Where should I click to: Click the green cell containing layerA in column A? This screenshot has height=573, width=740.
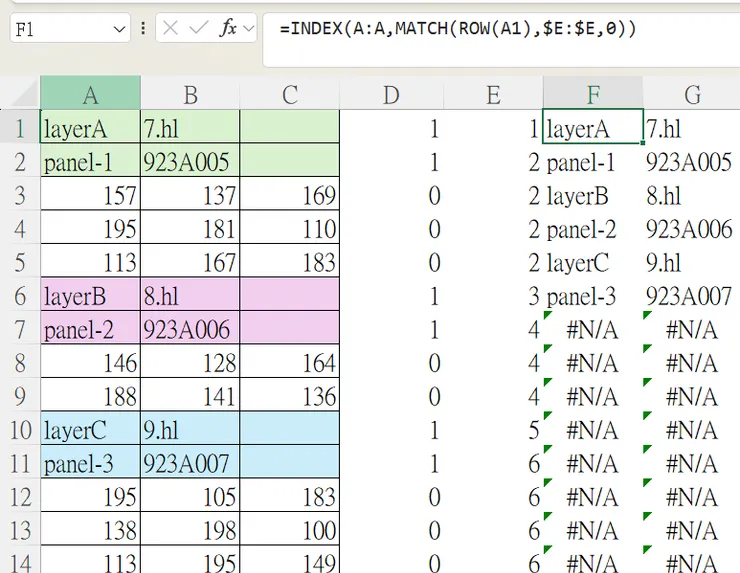(x=90, y=128)
